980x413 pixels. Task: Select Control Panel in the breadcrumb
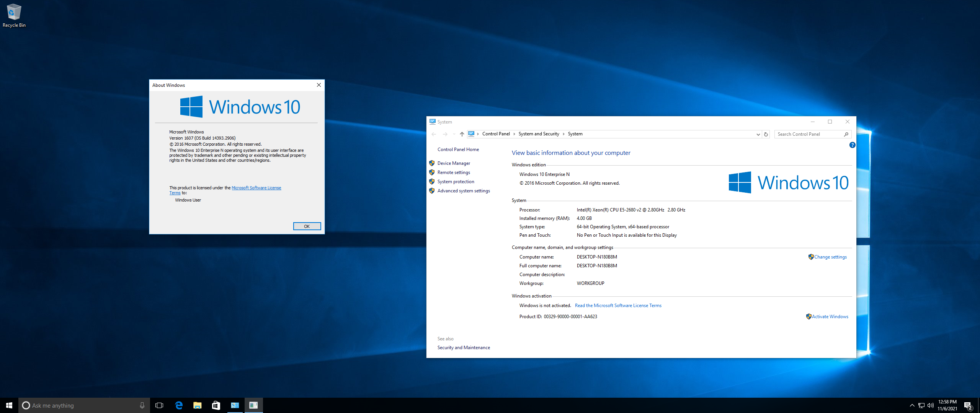496,134
